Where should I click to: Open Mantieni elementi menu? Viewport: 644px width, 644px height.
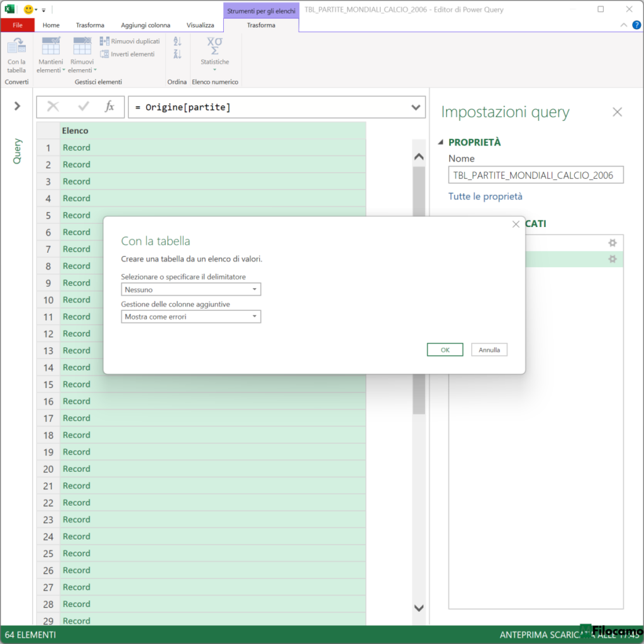pos(50,55)
